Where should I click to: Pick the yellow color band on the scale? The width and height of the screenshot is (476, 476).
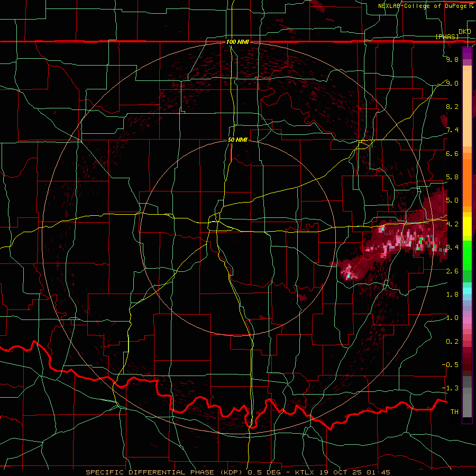click(467, 226)
